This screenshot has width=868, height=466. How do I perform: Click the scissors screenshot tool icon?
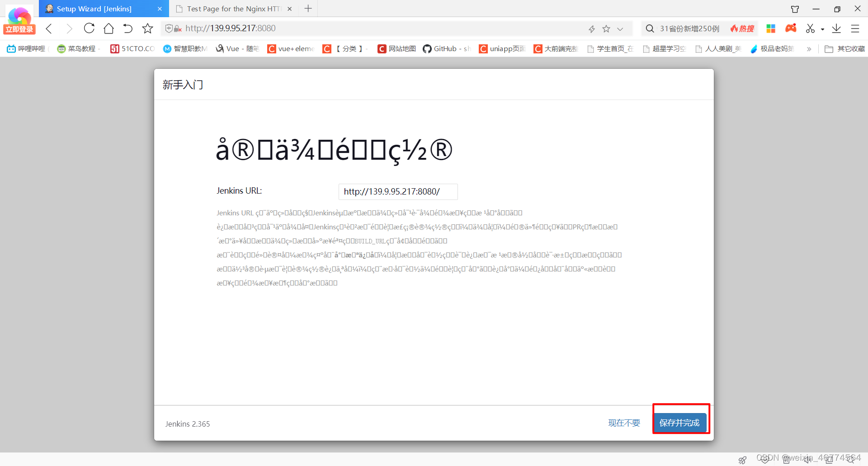[810, 29]
